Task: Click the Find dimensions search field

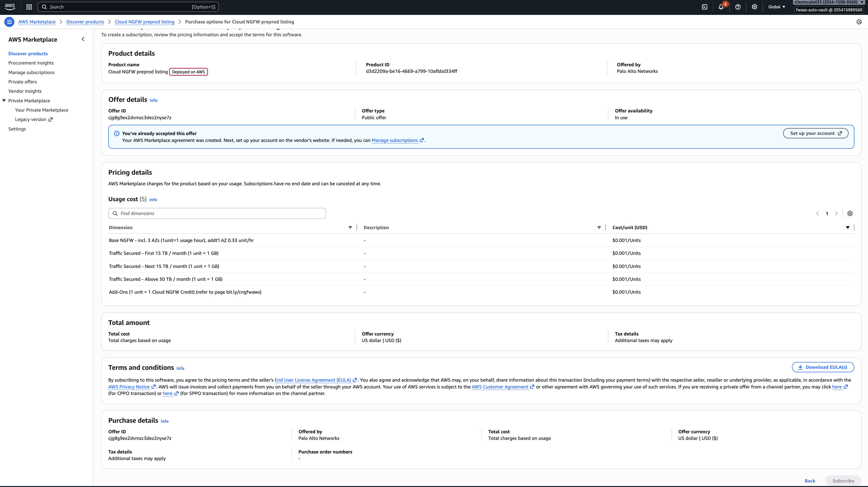Action: coord(217,214)
